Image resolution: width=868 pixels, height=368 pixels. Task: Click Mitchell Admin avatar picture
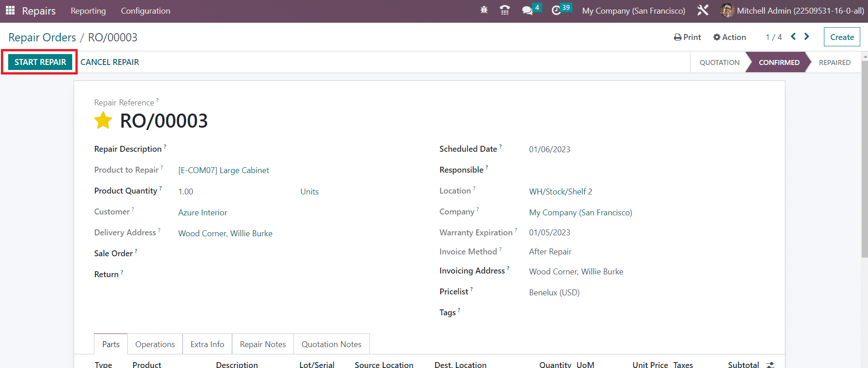[x=727, y=10]
